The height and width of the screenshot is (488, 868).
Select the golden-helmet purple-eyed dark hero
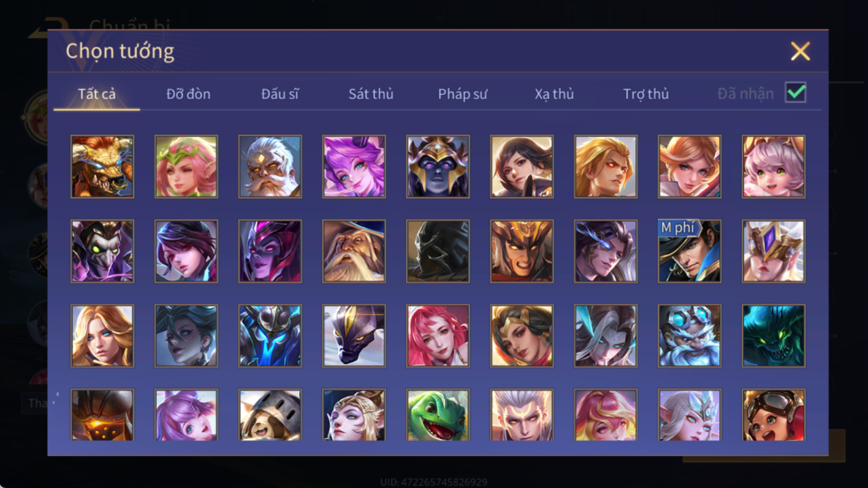point(438,166)
